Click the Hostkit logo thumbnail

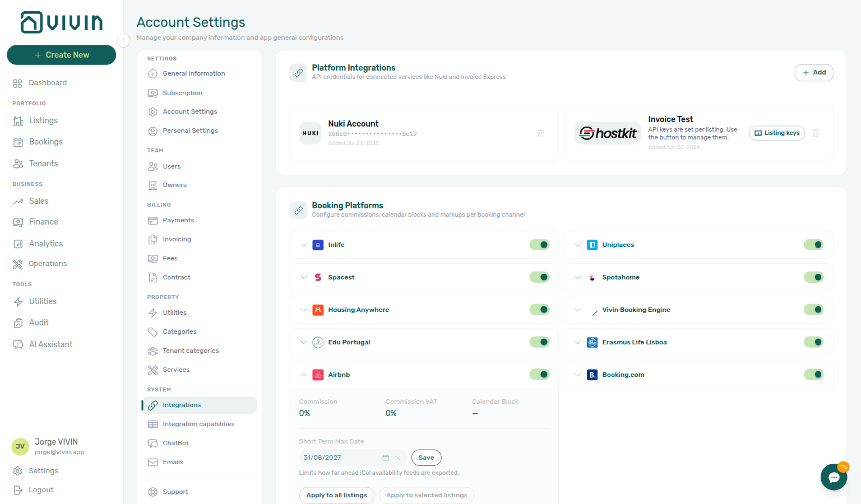point(608,133)
